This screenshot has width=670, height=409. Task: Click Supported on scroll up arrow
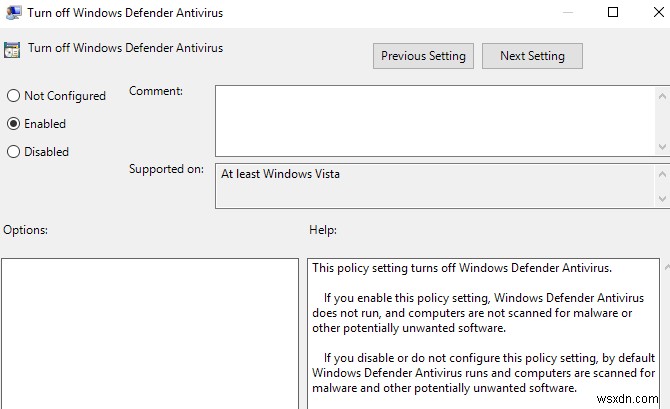664,172
